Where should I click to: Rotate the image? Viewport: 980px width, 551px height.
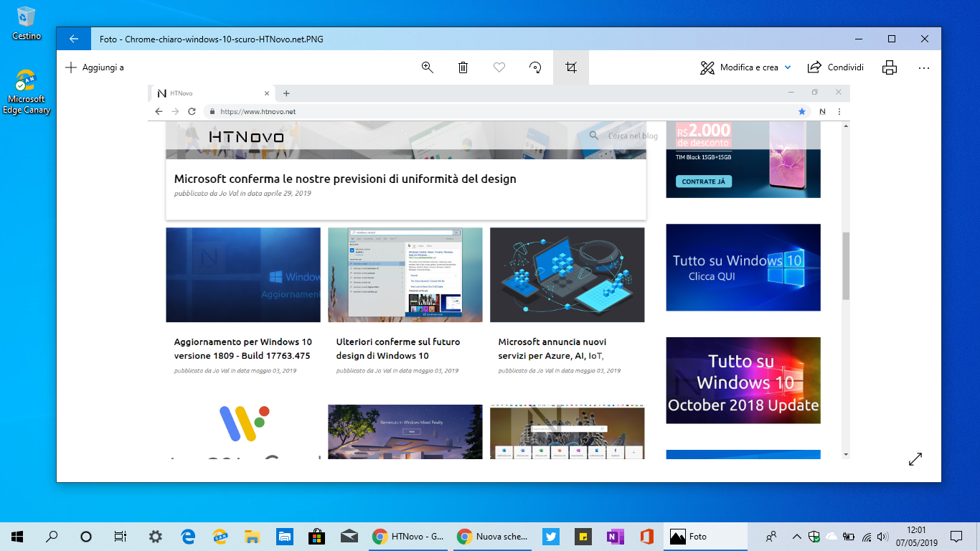(x=534, y=67)
